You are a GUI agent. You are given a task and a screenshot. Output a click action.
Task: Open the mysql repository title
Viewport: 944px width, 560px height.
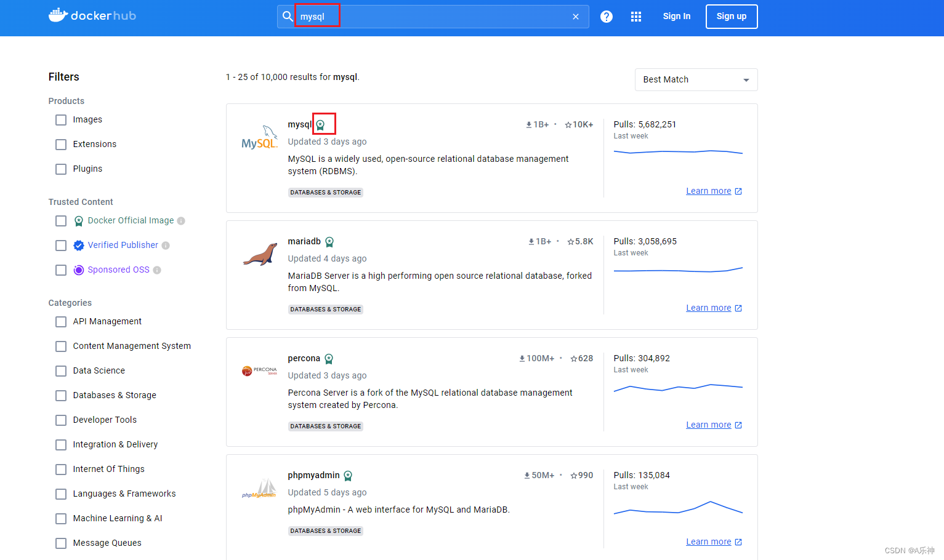click(x=300, y=124)
